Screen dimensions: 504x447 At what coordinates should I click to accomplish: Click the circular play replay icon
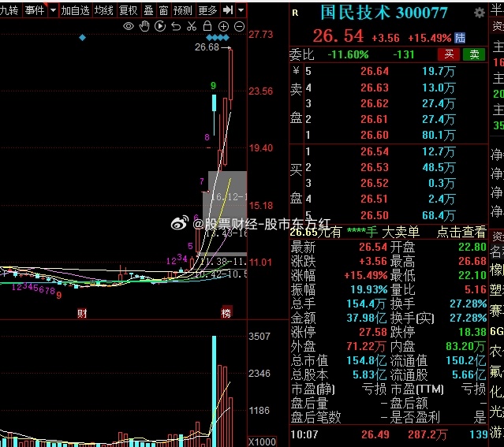click(160, 26)
